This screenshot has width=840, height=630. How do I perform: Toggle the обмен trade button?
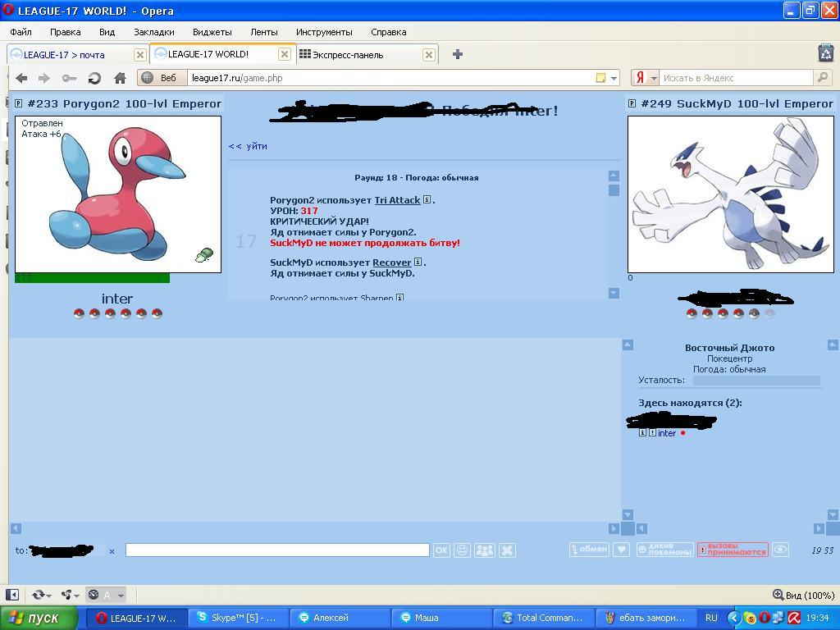point(589,549)
